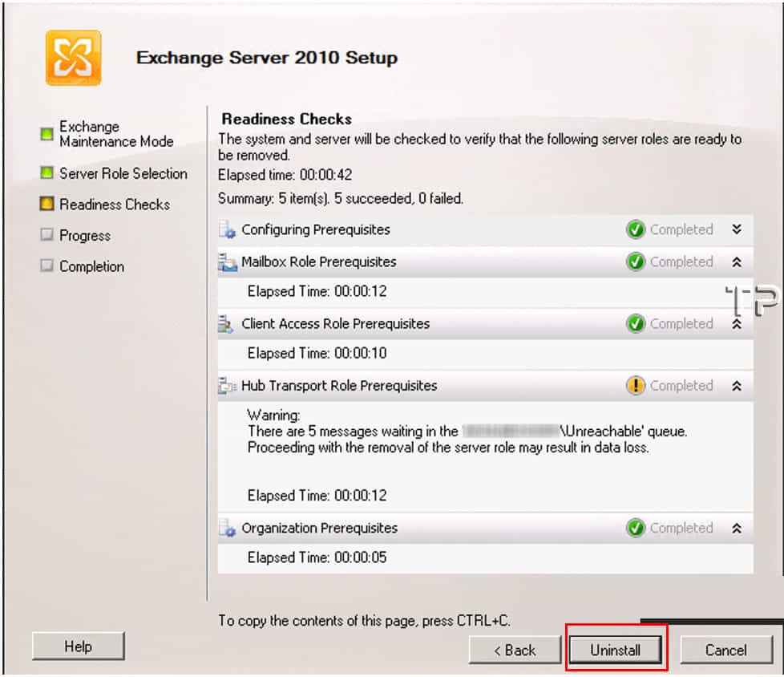This screenshot has height=677, width=784.
Task: Click the Progress step indicator box
Action: [x=47, y=235]
